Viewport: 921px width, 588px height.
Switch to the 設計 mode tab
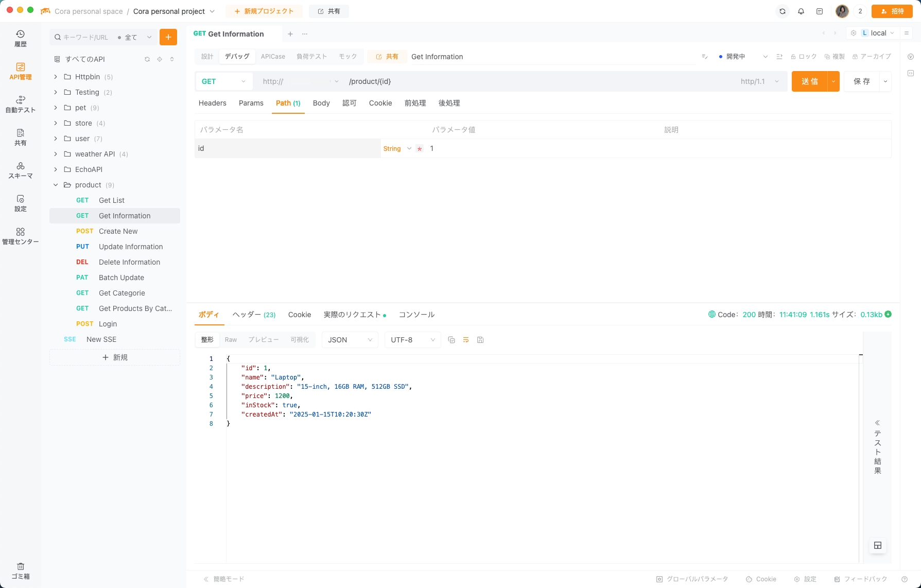[x=207, y=57]
